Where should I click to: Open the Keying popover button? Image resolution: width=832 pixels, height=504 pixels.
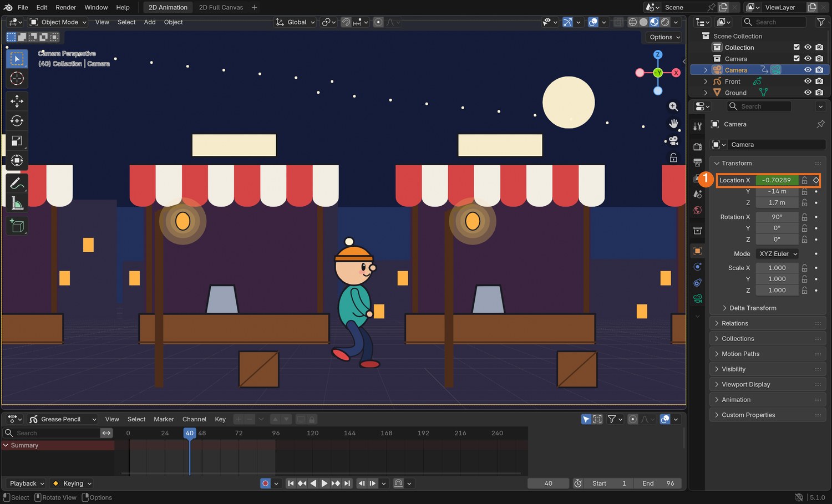72,483
